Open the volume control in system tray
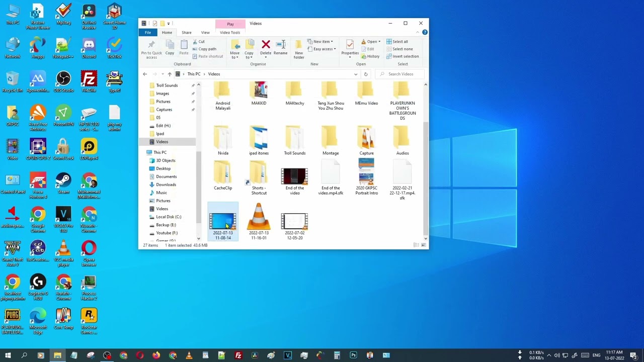Screen dimensions: 644x362 click(x=557, y=355)
